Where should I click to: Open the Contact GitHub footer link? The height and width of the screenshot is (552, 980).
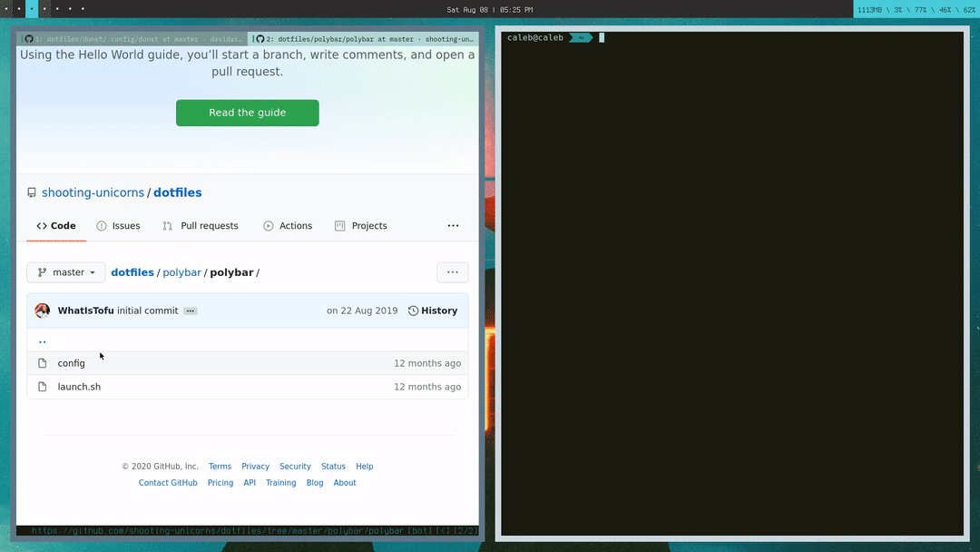point(168,483)
